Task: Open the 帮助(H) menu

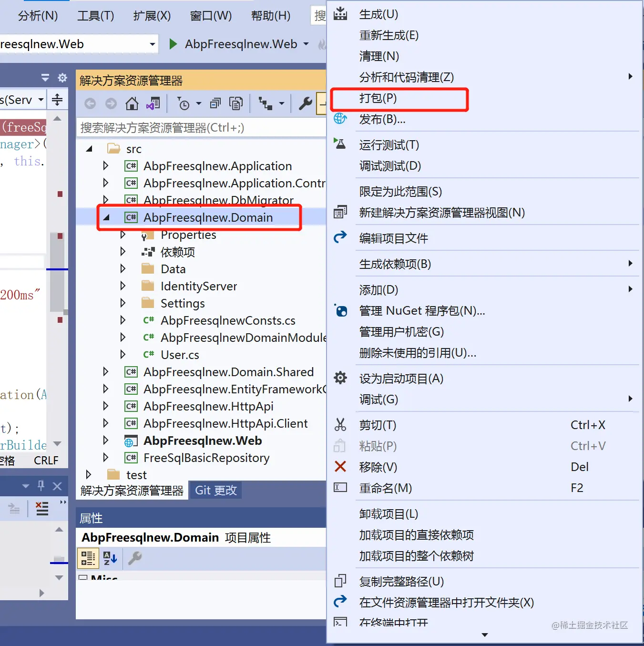Action: [271, 16]
